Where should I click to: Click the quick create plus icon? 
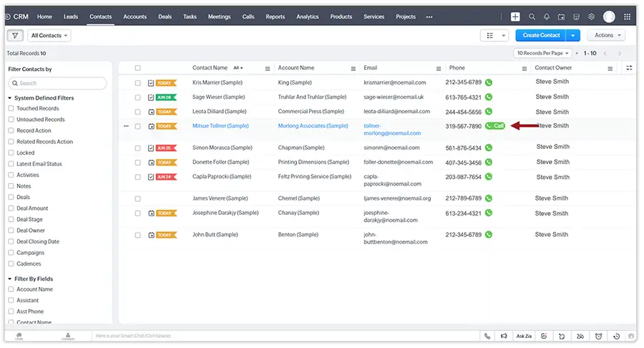click(x=515, y=17)
